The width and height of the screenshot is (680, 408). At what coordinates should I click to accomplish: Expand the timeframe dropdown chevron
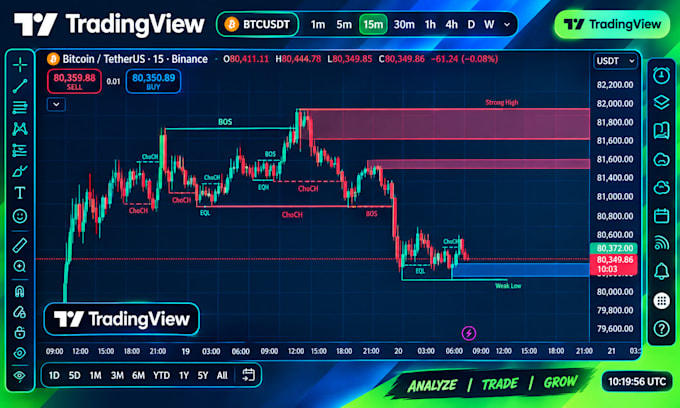[507, 25]
